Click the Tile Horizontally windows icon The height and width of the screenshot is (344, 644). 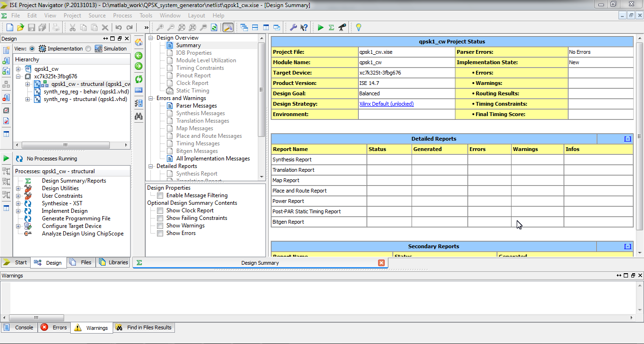coord(255,27)
